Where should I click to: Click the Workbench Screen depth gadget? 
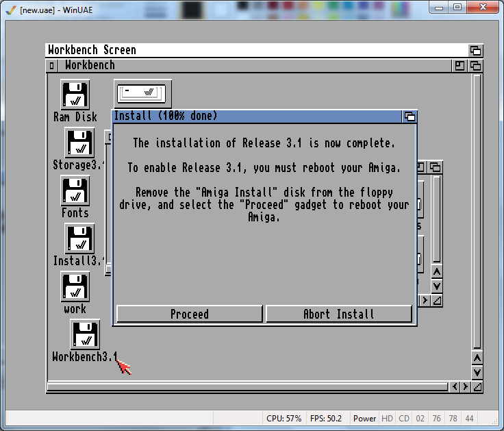(x=475, y=51)
